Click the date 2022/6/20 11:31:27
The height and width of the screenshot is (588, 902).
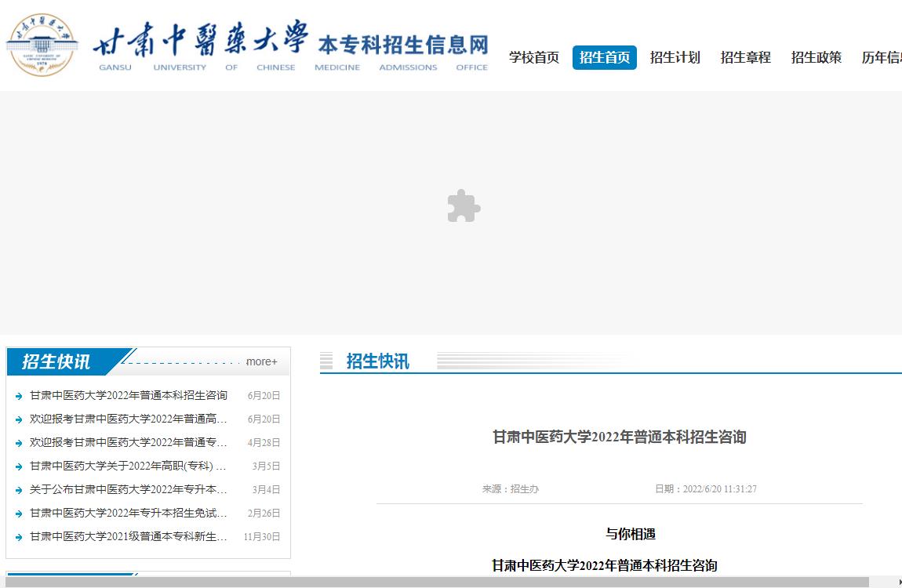point(720,489)
